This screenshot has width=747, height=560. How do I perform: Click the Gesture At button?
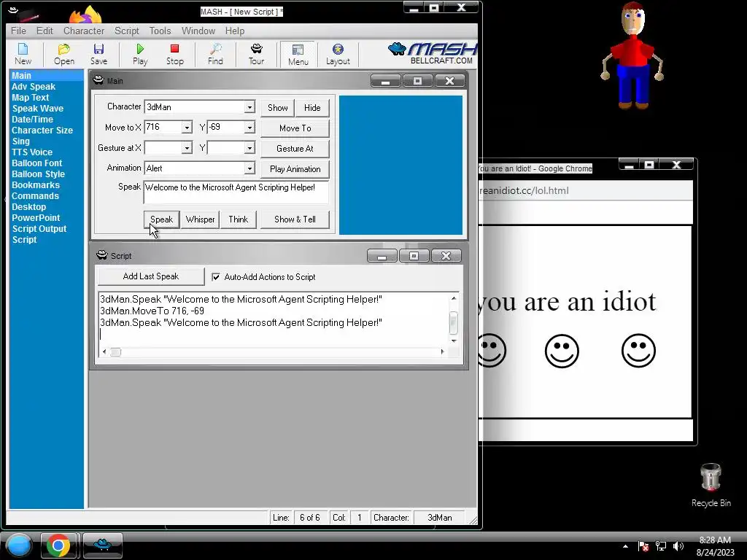295,149
